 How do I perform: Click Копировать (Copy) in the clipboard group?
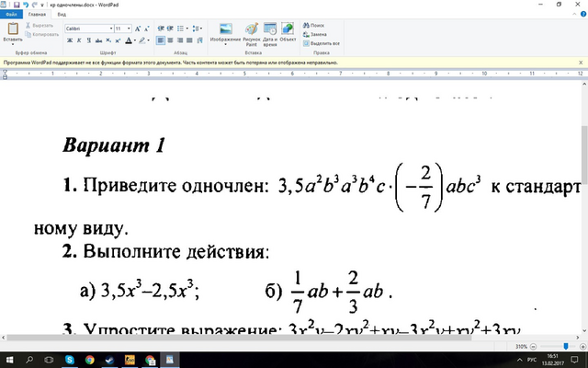[x=41, y=35]
